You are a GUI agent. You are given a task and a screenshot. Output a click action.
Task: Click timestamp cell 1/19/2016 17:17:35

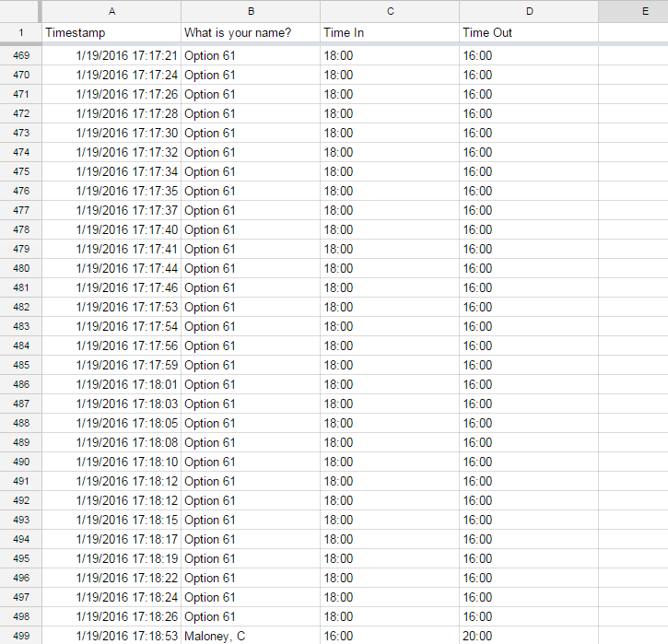[x=111, y=191]
